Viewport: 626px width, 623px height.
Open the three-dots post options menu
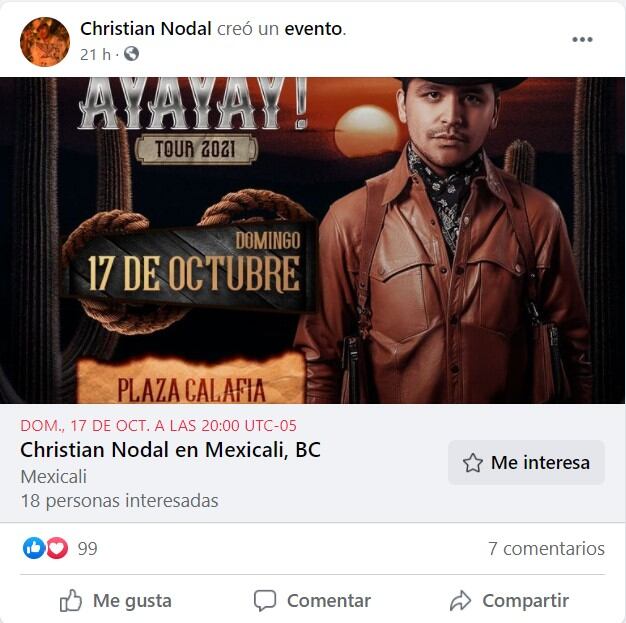point(582,39)
